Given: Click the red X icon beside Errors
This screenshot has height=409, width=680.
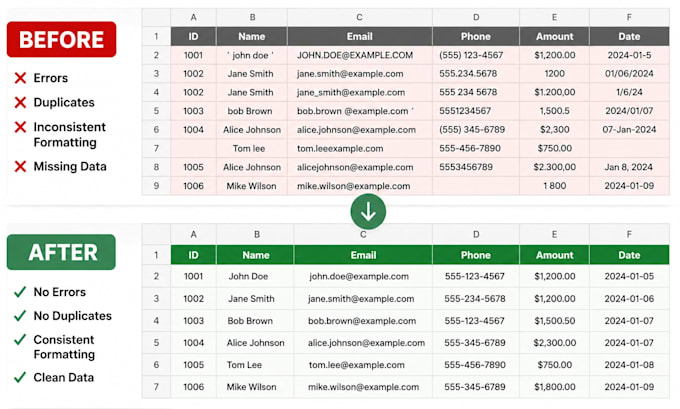Looking at the screenshot, I should coord(20,78).
